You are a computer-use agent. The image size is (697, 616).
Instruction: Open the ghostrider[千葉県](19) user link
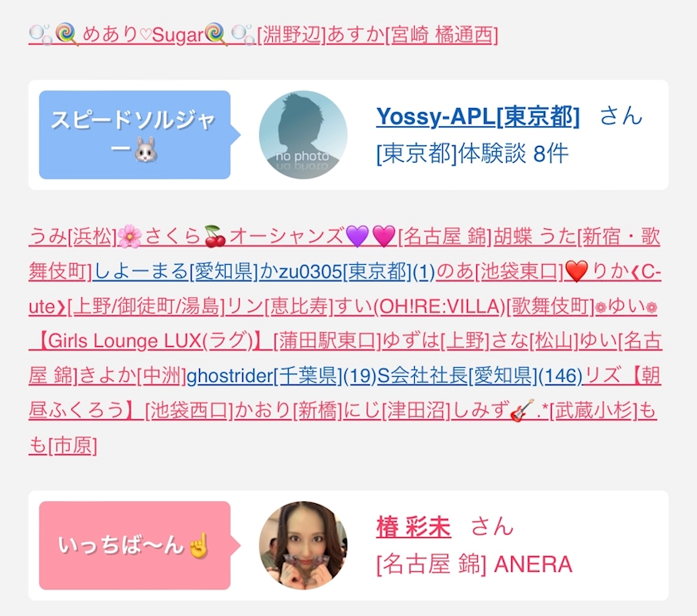[281, 376]
